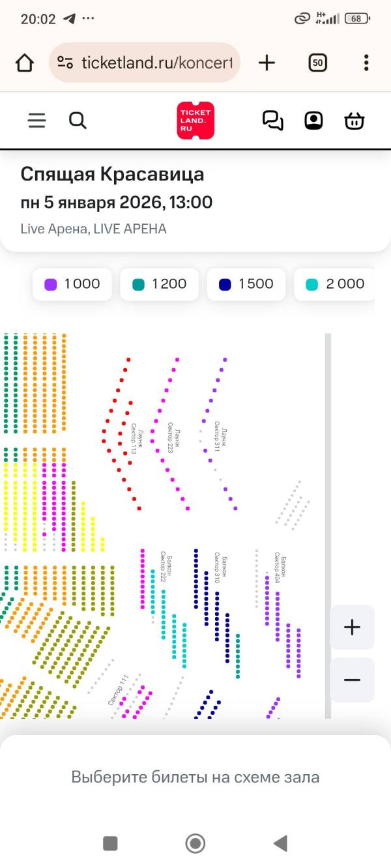Tap the search magnifier icon
The height and width of the screenshot is (868, 391).
coord(78,121)
